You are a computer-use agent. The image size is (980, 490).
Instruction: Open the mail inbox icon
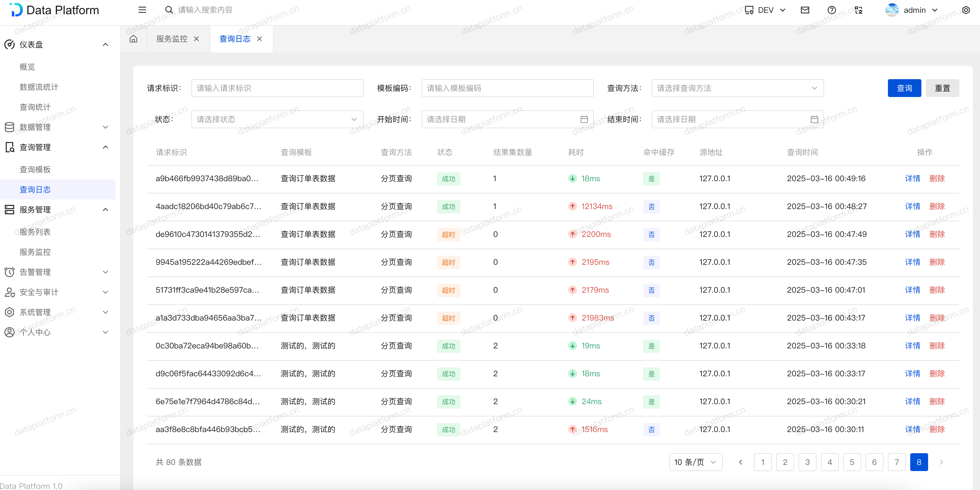coord(804,10)
